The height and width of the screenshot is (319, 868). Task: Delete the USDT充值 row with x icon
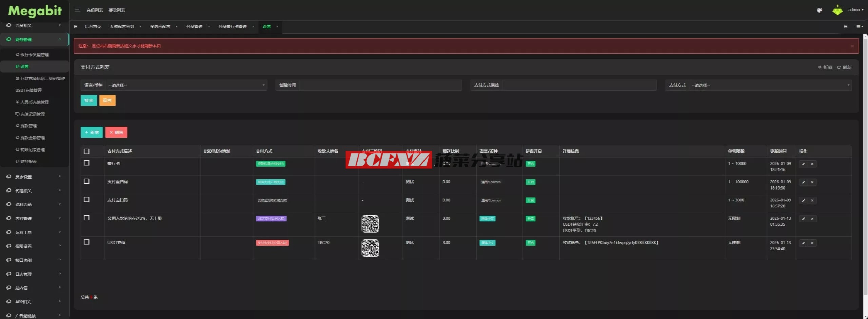[x=812, y=243]
